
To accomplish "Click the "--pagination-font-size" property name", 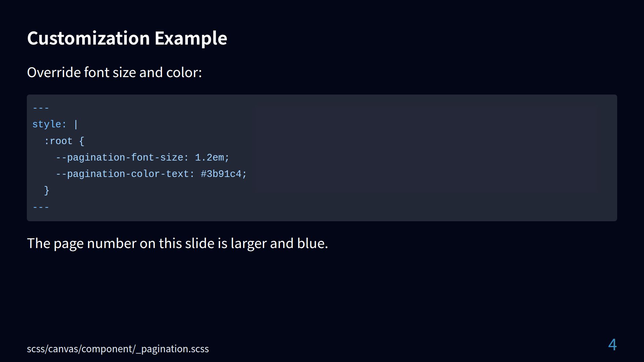I will point(119,158).
